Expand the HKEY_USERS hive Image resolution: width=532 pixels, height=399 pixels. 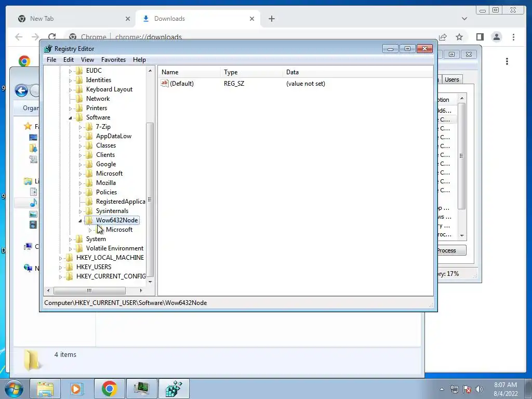coord(60,268)
